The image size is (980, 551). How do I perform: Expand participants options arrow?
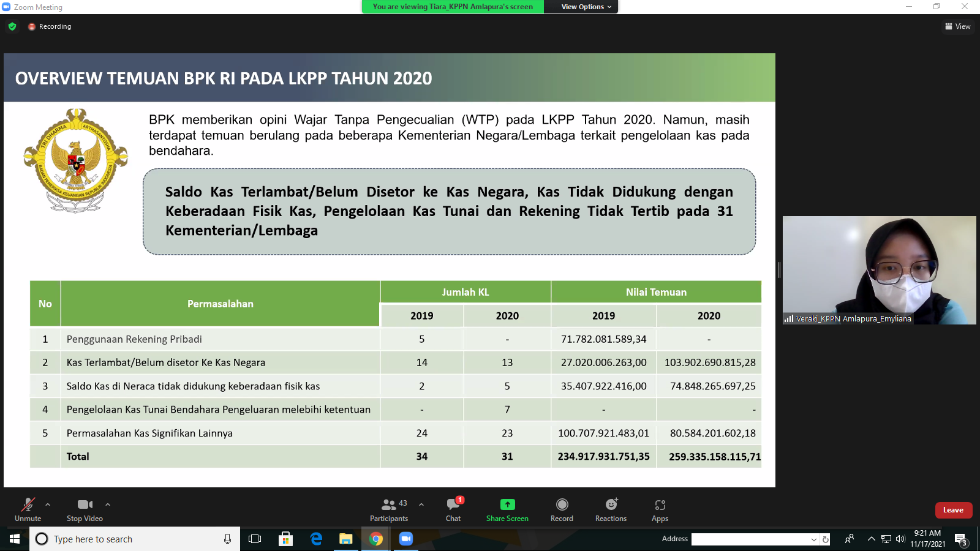[x=421, y=504]
